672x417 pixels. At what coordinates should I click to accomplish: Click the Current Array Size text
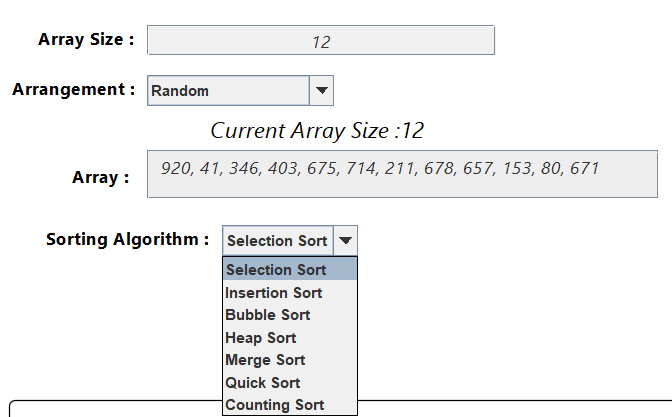[317, 131]
